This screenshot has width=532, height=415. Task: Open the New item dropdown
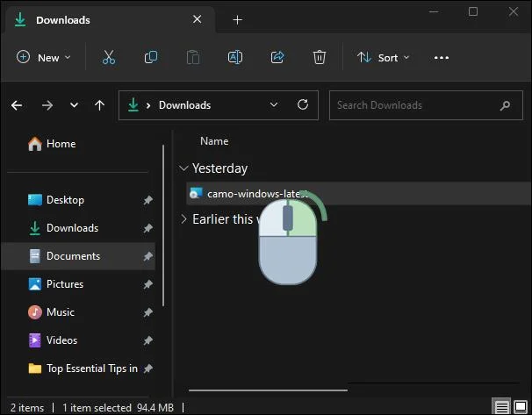[43, 58]
